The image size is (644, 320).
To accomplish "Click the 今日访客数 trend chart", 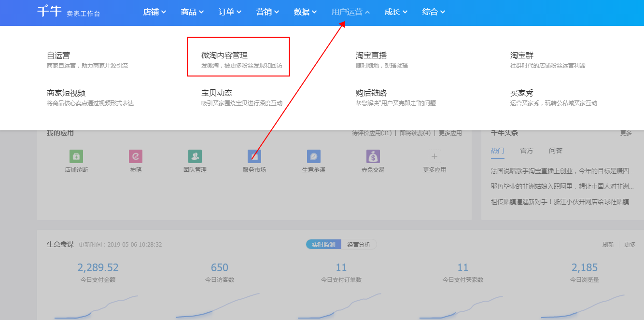I will coord(218,306).
